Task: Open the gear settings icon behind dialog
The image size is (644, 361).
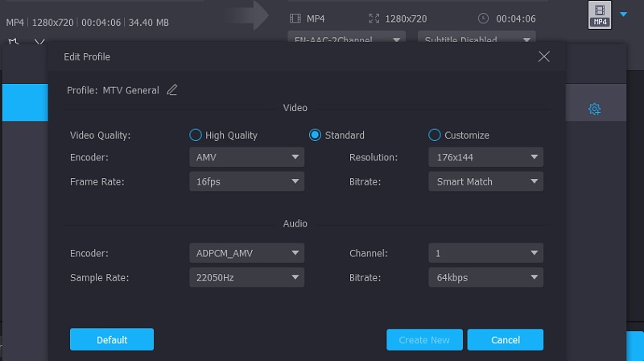Action: click(595, 109)
